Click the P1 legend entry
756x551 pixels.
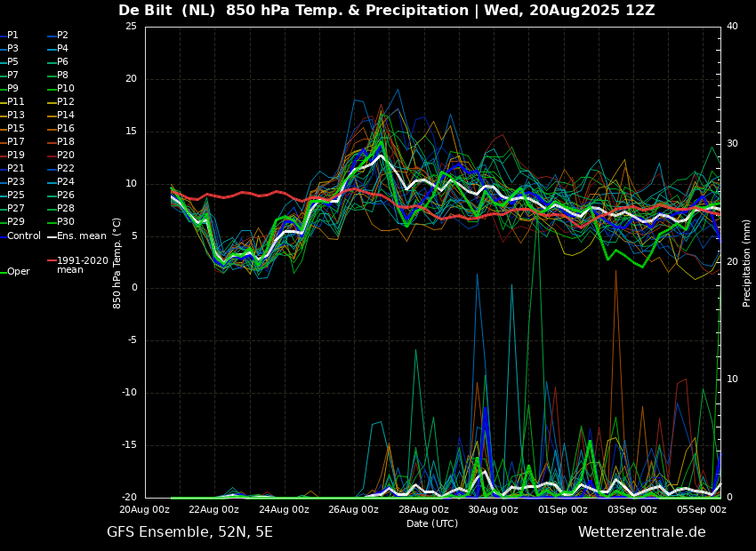click(x=12, y=36)
